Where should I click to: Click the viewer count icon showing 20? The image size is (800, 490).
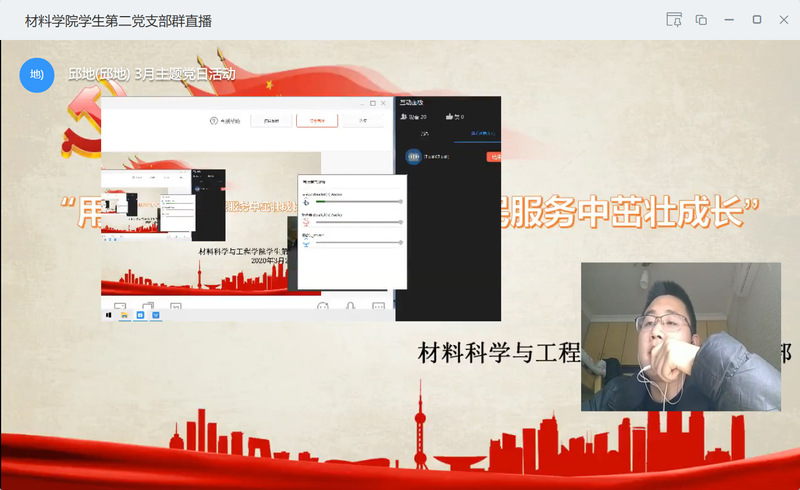tap(405, 117)
